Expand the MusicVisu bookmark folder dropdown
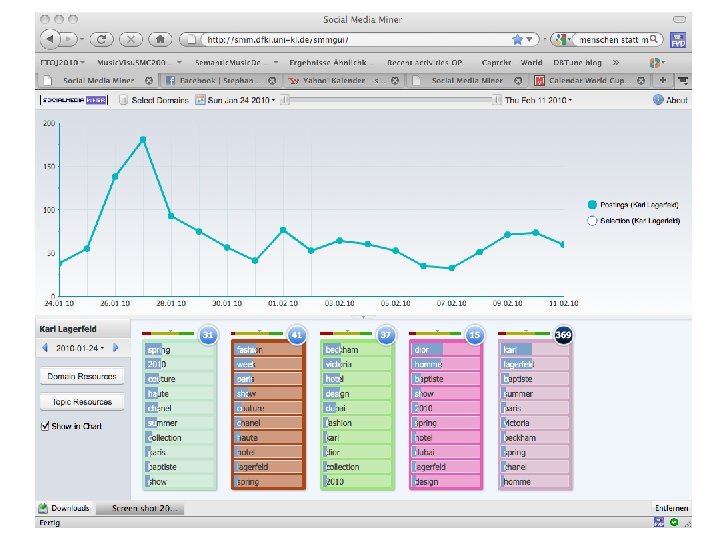 click(180, 62)
